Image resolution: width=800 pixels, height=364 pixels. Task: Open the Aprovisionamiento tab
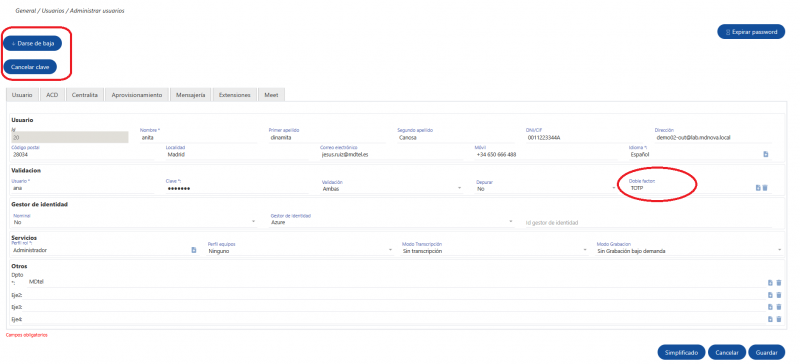coord(137,95)
